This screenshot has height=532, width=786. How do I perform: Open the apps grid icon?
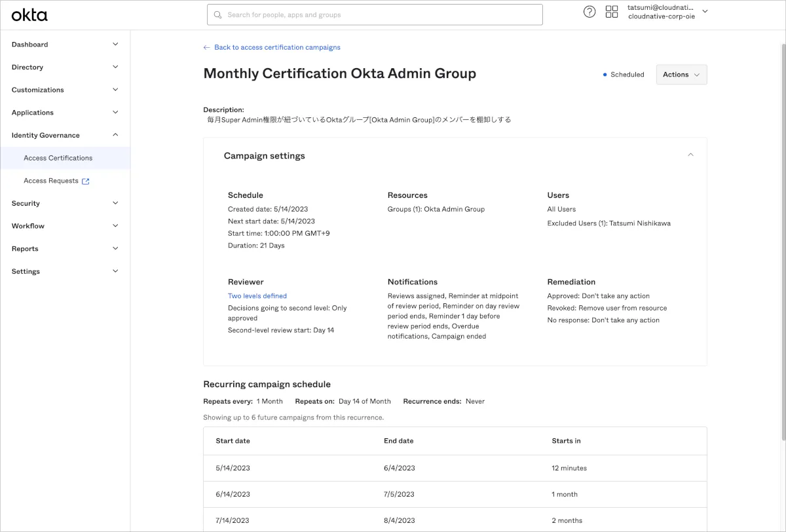pos(612,12)
